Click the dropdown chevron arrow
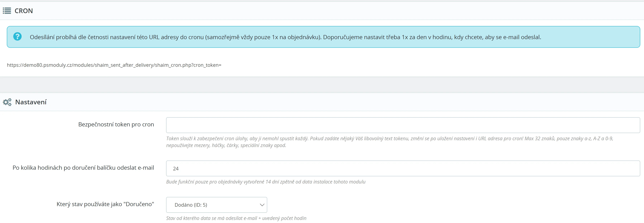644x223 pixels. click(262, 205)
